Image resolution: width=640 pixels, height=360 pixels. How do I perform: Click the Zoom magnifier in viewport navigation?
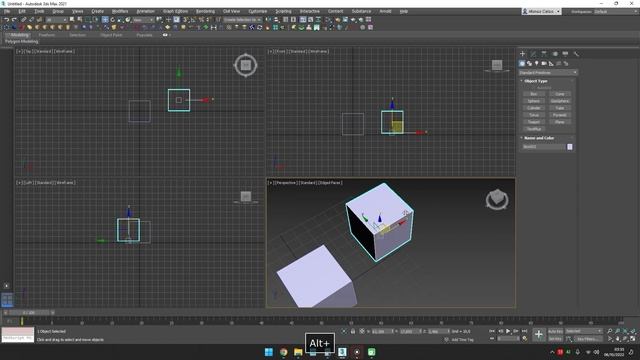pyautogui.click(x=610, y=331)
